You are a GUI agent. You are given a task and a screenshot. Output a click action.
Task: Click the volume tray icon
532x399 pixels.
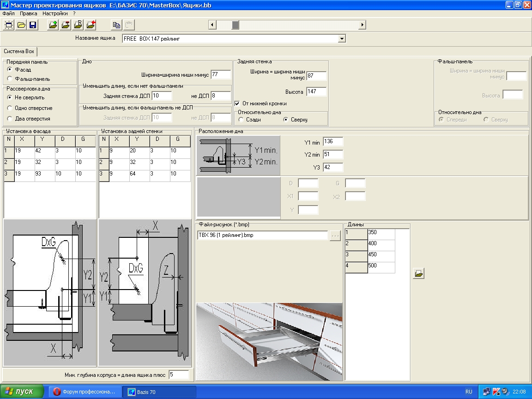(x=506, y=392)
